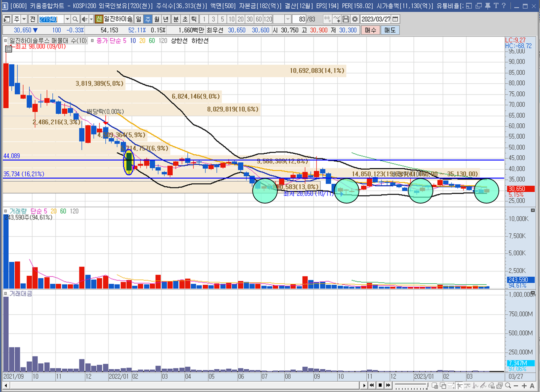Click the calendar grid icon on chart top-left
The image size is (540, 392).
[x=8, y=49]
